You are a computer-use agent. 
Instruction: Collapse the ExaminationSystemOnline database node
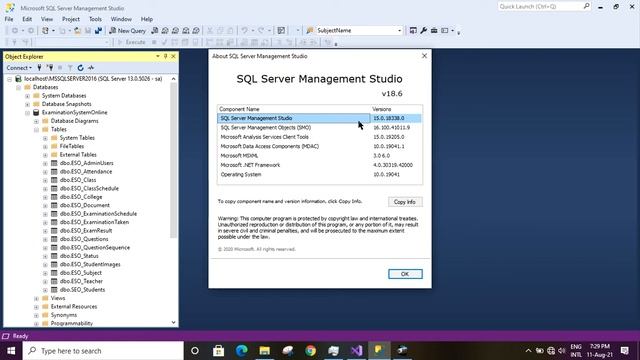pos(27,113)
